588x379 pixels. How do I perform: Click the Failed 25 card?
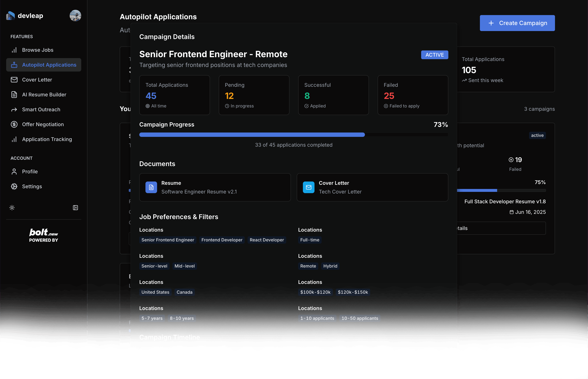[x=413, y=95]
